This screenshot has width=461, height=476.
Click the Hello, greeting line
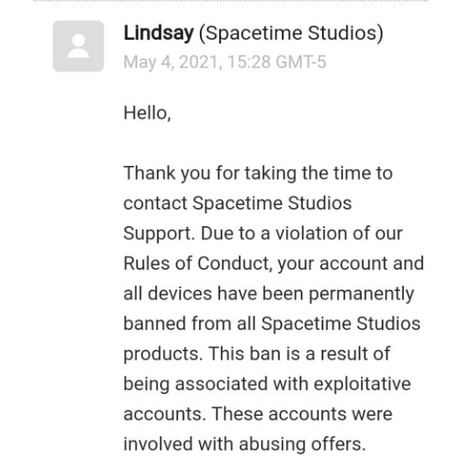pyautogui.click(x=147, y=113)
